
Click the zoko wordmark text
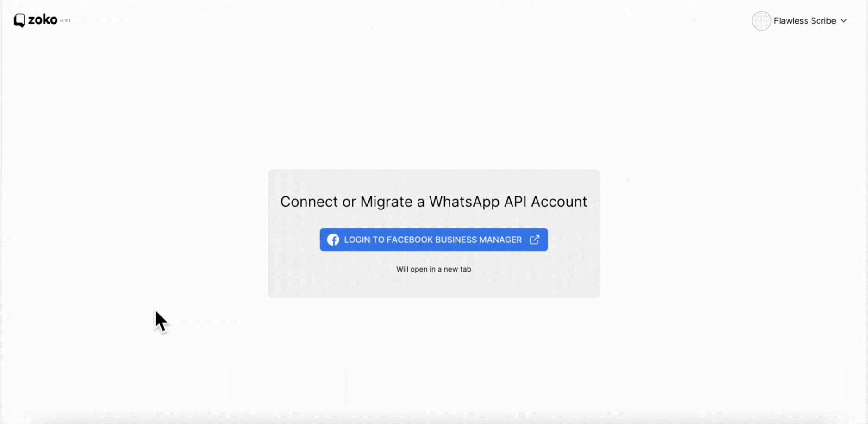pyautogui.click(x=43, y=20)
